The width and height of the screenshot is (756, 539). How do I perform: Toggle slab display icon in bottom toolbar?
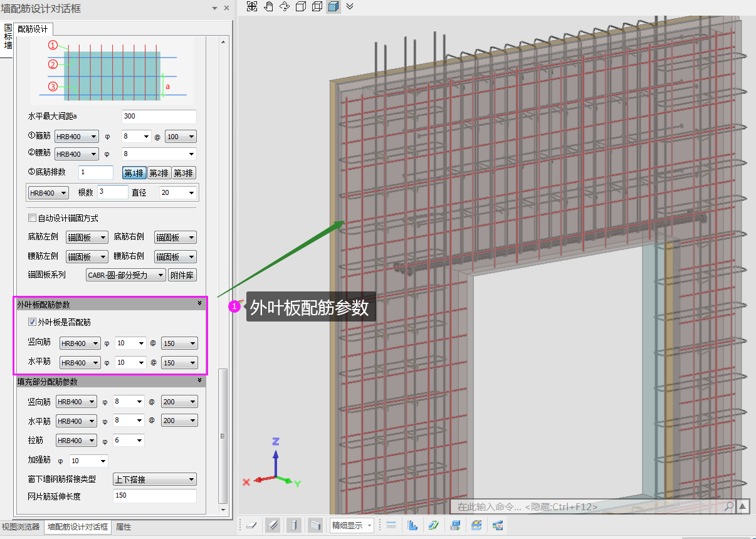pos(251,525)
